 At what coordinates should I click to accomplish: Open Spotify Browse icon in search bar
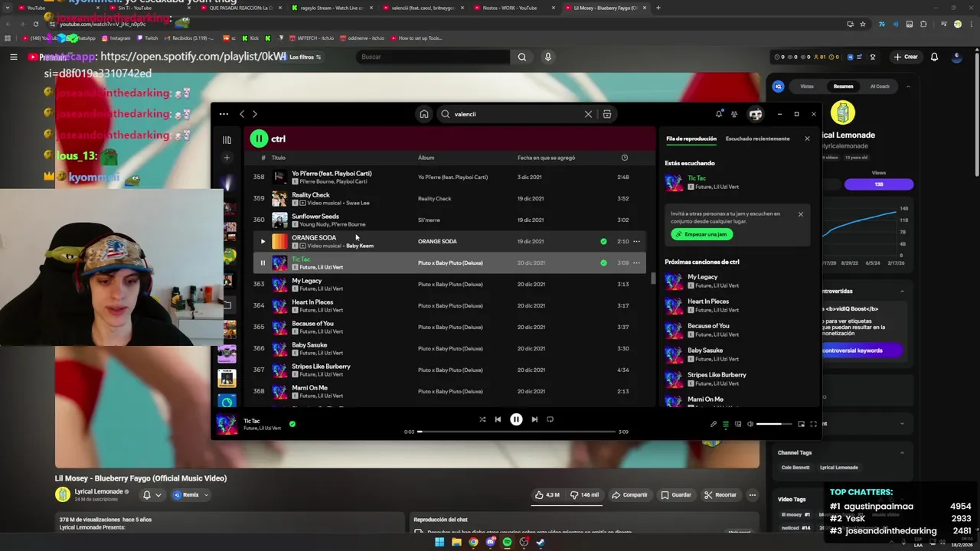click(x=606, y=114)
